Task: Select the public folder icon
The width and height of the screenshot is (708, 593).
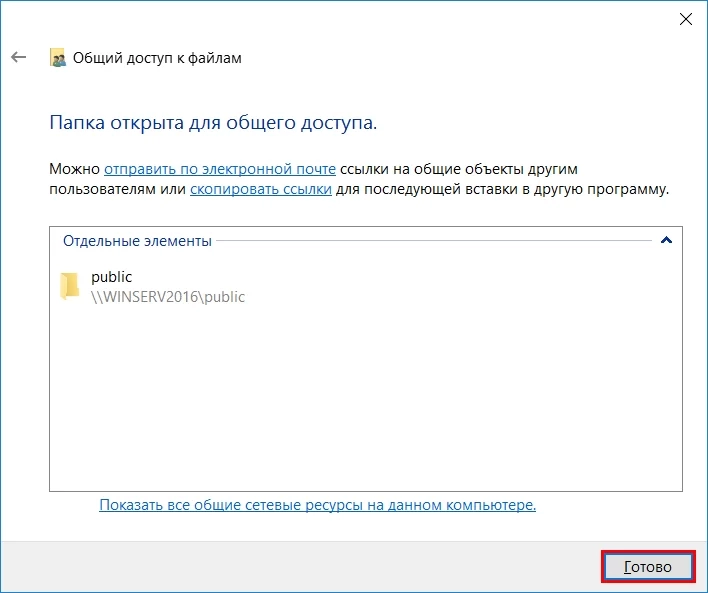Action: 69,286
